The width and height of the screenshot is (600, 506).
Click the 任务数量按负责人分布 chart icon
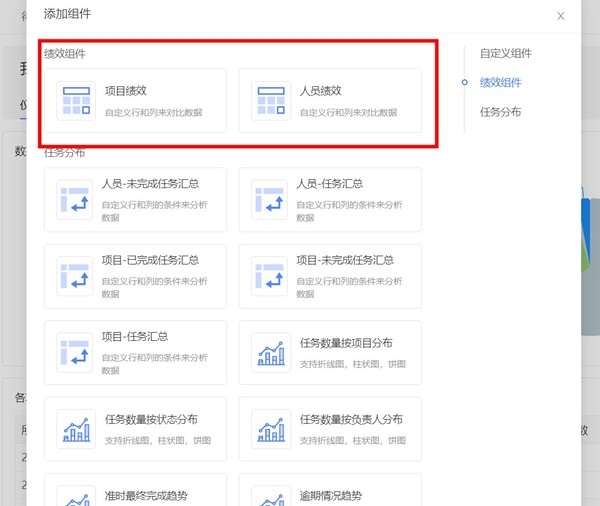click(270, 428)
